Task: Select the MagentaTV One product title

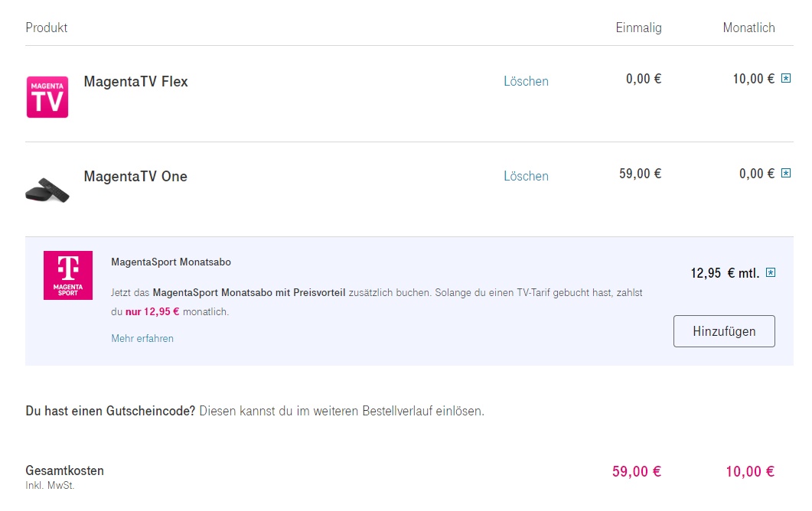Action: (135, 176)
